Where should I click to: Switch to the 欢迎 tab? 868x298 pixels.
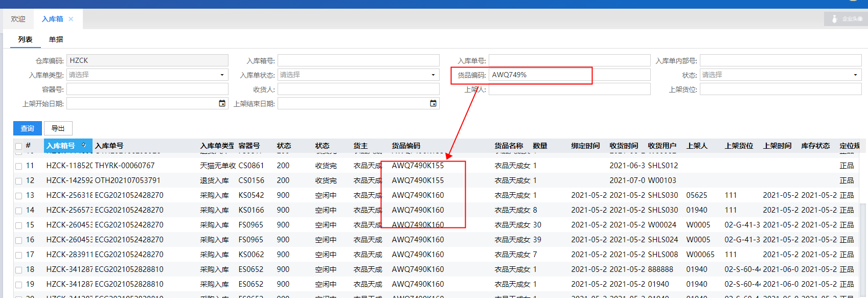18,19
